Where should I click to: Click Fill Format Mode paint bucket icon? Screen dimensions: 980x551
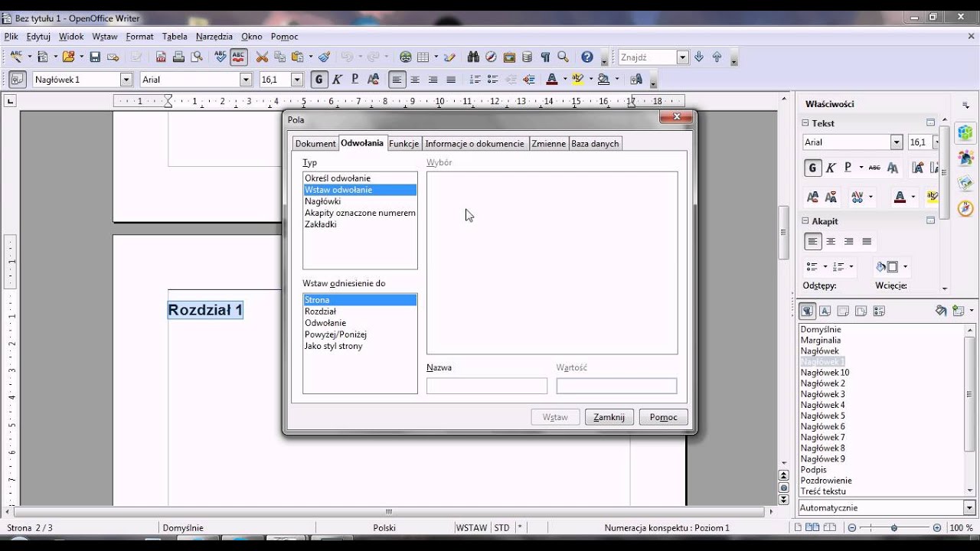(x=941, y=311)
